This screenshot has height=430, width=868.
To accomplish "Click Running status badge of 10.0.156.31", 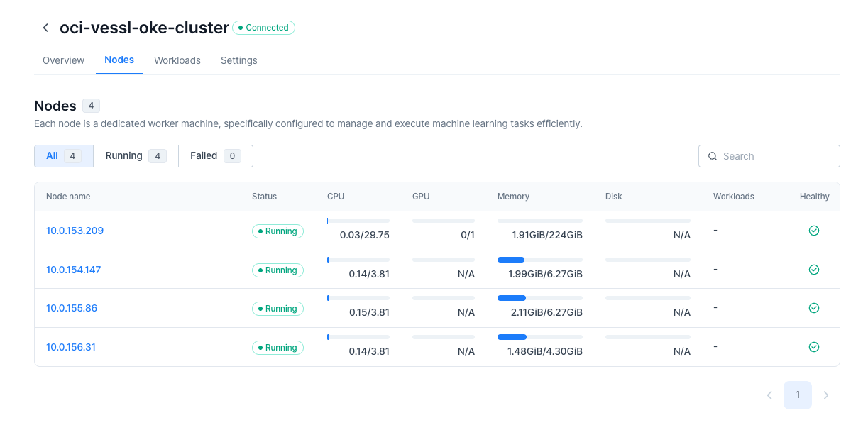I will [278, 348].
